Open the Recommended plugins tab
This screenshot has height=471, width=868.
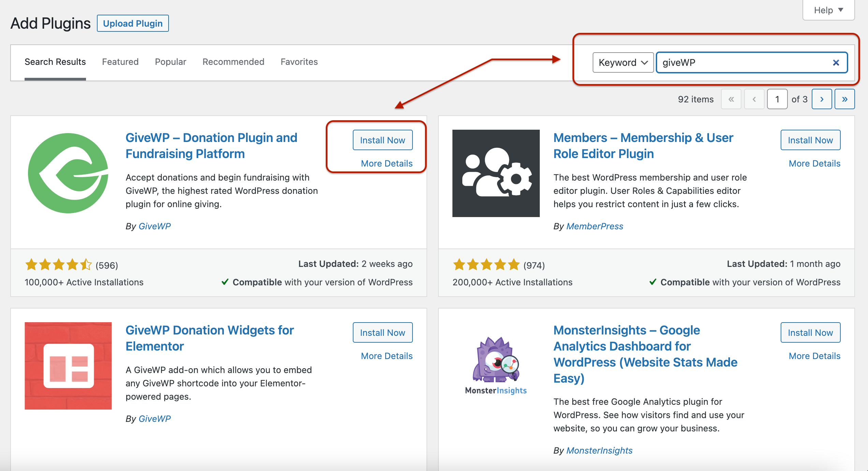233,62
